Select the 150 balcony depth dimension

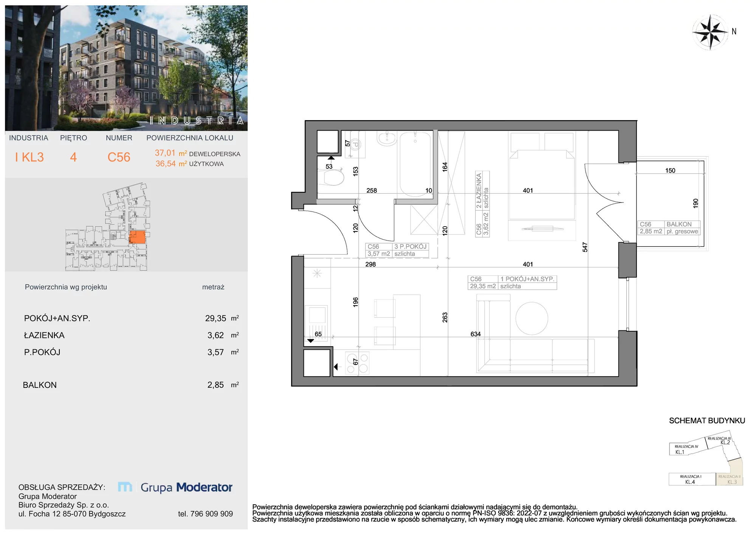670,171
